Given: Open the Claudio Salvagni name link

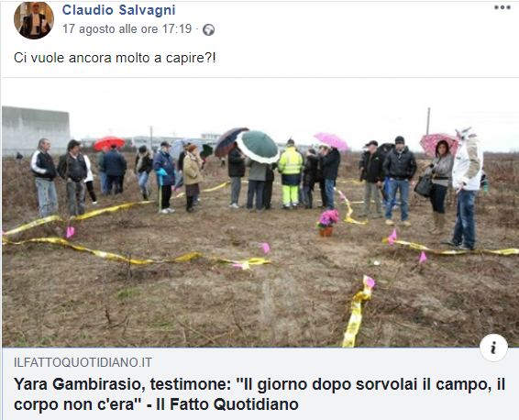Looking at the screenshot, I should click(x=118, y=10).
